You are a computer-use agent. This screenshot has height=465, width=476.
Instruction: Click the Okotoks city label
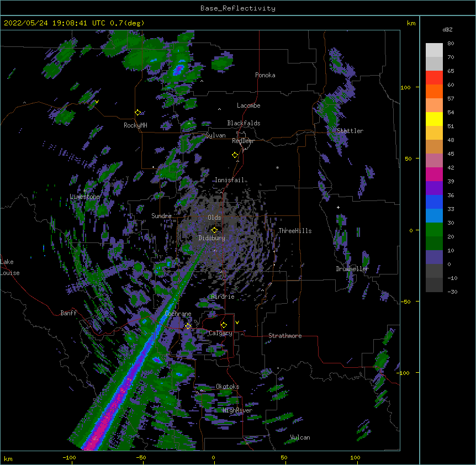228,387
